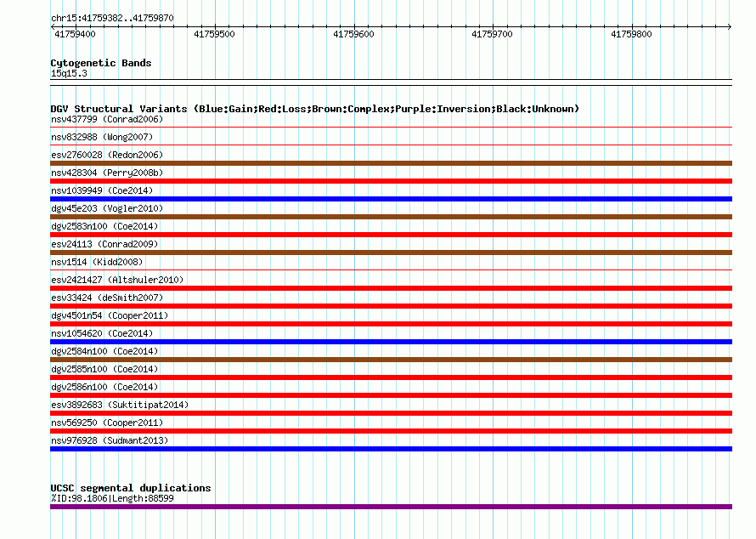Open variant nsv428304 (Perry2008b)
This screenshot has width=756, height=539.
click(107, 173)
